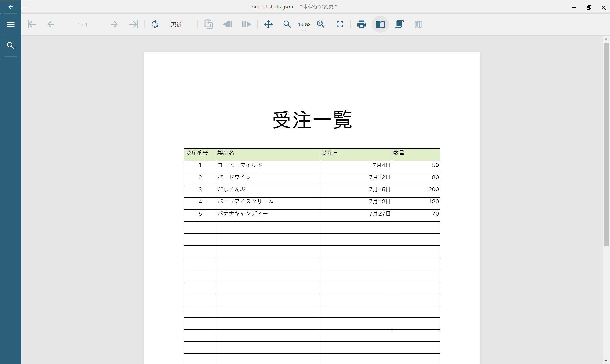The height and width of the screenshot is (364, 610).
Task: Click the 7月4日 date cell
Action: [356, 167]
